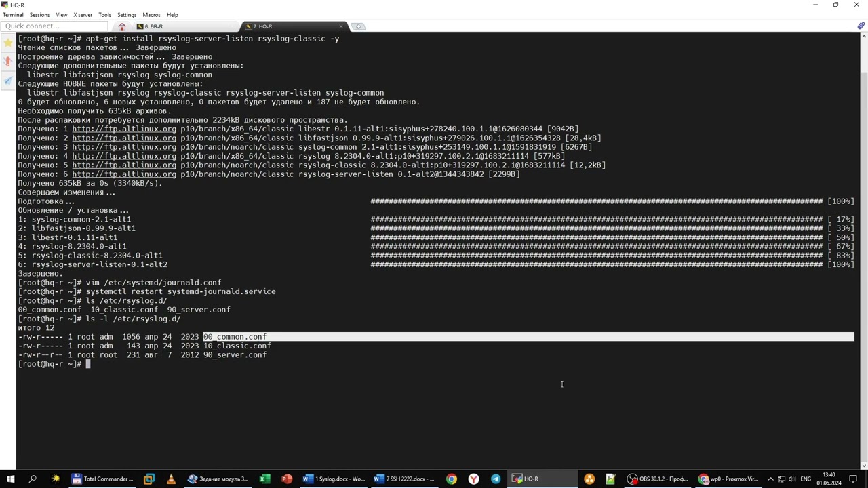The height and width of the screenshot is (488, 868).
Task: Open VLC cone icon in taskbar
Action: [171, 479]
